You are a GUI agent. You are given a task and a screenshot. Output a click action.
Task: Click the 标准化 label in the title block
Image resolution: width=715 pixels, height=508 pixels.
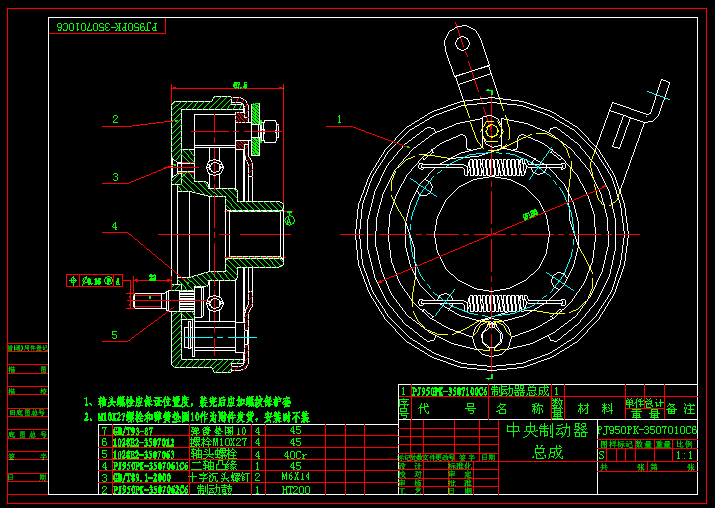(x=460, y=466)
